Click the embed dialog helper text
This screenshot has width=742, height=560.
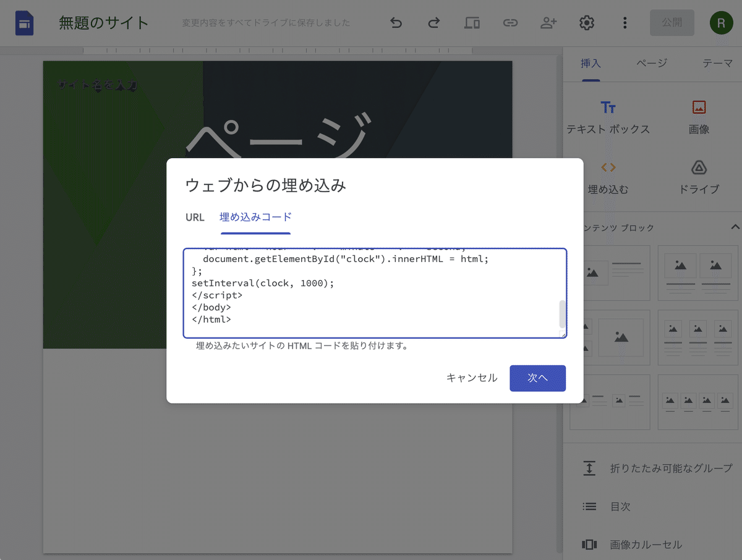(302, 346)
